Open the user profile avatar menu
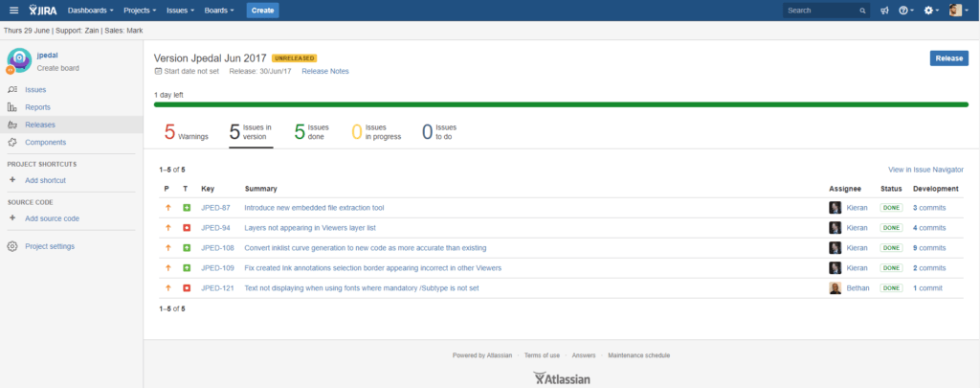 tap(959, 11)
